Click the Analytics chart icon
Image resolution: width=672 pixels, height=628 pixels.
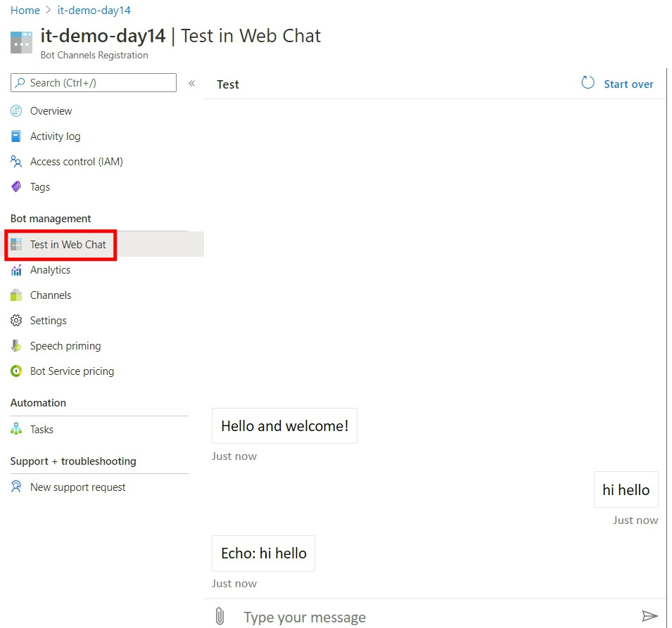pyautogui.click(x=16, y=270)
